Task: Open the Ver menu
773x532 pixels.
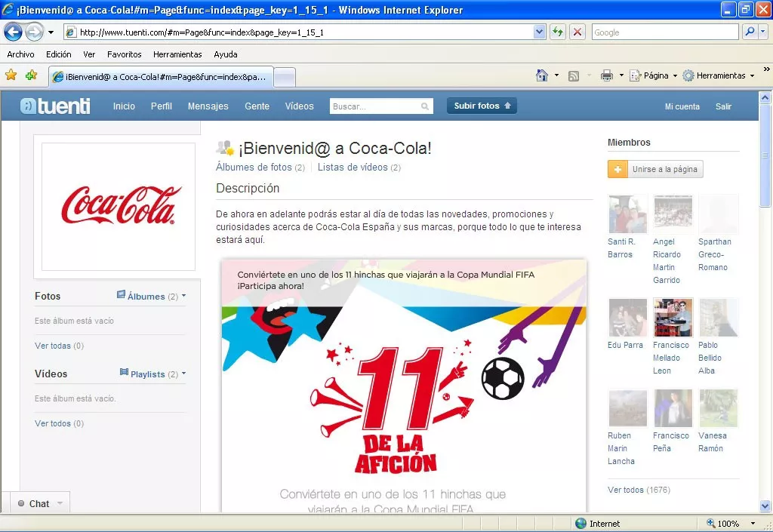Action: point(89,54)
